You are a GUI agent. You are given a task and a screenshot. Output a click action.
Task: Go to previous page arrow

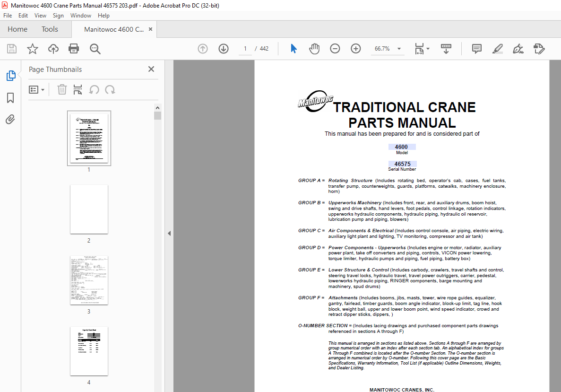203,49
